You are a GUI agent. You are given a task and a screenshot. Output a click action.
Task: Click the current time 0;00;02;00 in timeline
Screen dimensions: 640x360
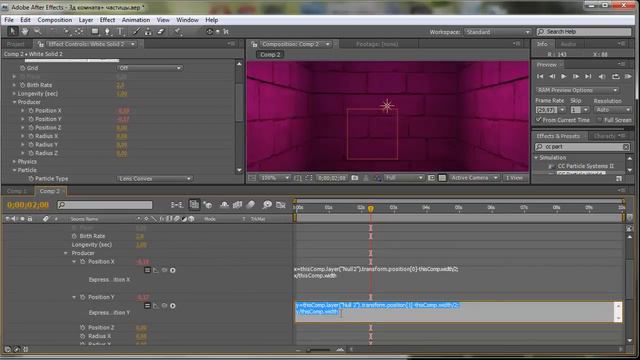click(28, 204)
